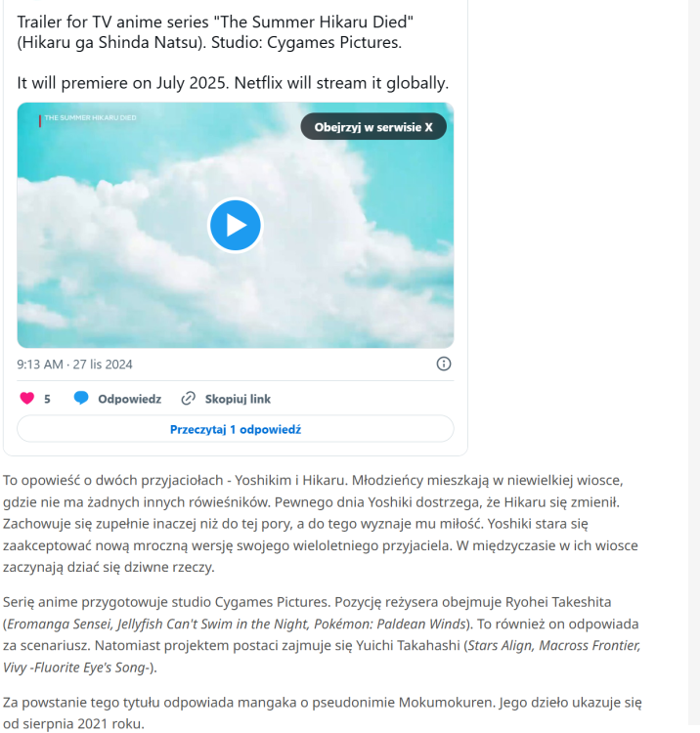
Task: Play the embedded trailer video
Action: pos(236,225)
